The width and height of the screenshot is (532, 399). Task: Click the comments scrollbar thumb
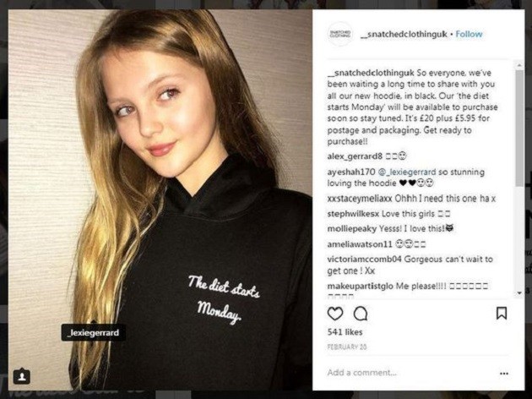coord(519,128)
